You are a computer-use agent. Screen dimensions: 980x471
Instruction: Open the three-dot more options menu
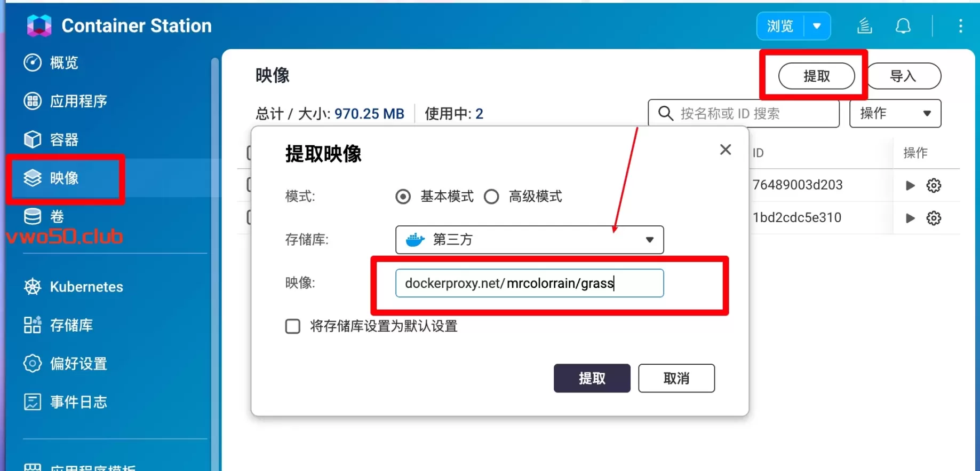[x=960, y=26]
